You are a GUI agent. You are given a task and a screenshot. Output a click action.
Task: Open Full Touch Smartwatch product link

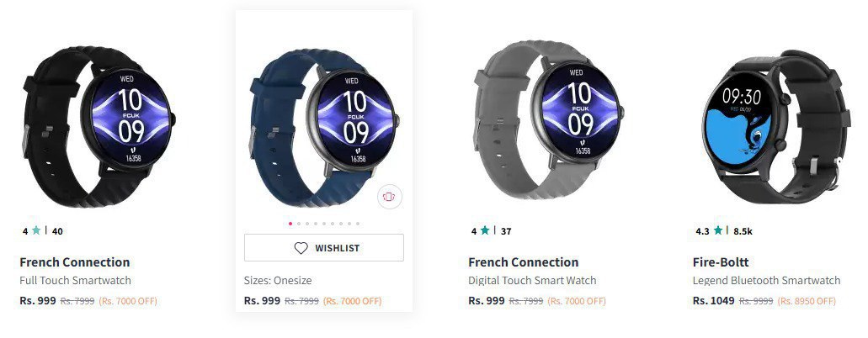(75, 281)
